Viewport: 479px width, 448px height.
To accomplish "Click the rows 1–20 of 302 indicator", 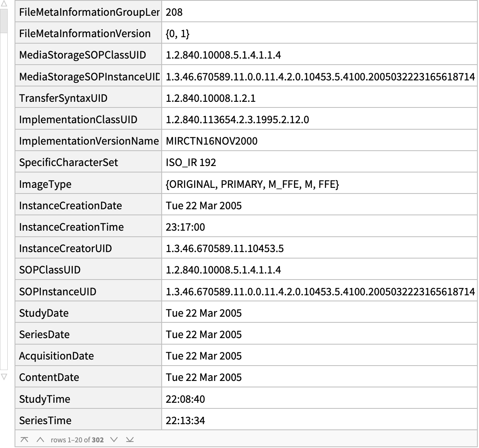I will pyautogui.click(x=77, y=440).
